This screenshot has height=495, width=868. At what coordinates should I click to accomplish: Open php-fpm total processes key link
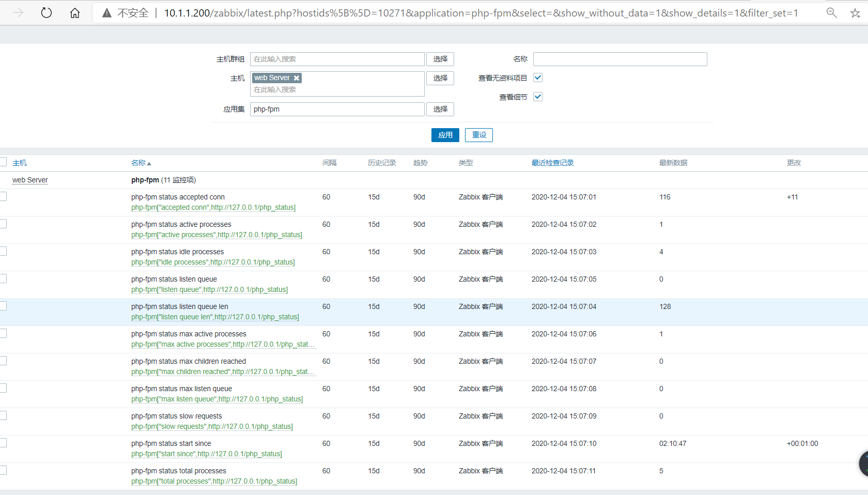214,481
